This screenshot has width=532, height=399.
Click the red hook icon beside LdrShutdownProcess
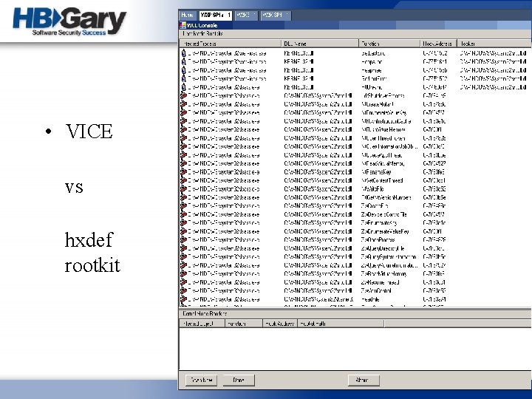pyautogui.click(x=183, y=95)
